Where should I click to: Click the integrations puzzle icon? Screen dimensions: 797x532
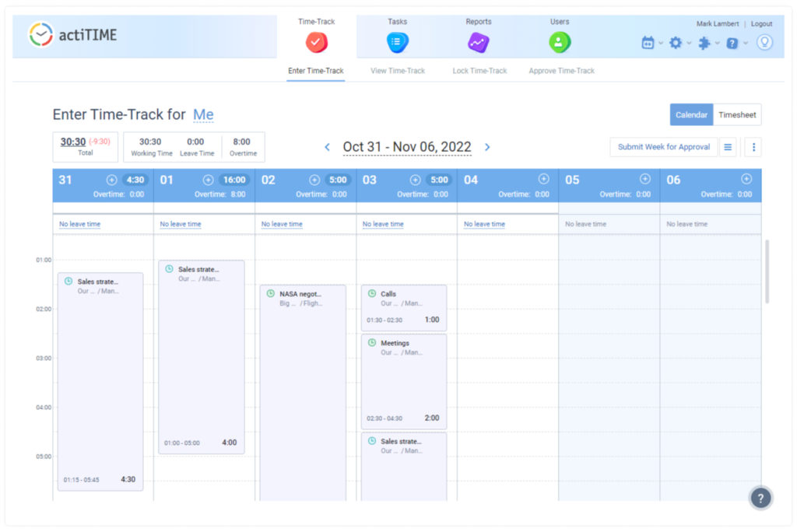coord(704,43)
